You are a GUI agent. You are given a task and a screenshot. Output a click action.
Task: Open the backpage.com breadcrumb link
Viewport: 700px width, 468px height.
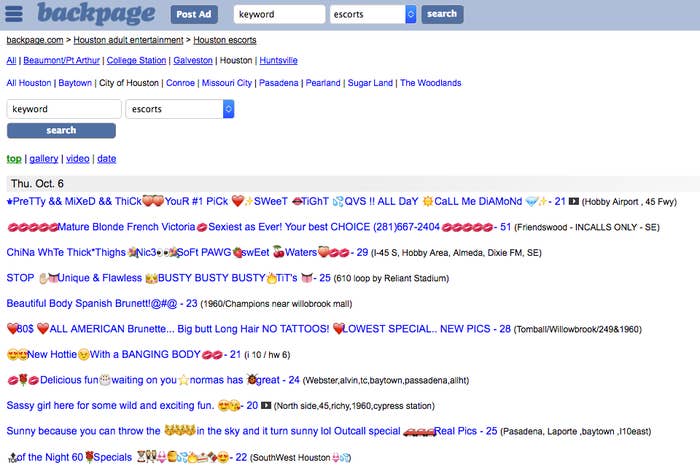coord(35,40)
